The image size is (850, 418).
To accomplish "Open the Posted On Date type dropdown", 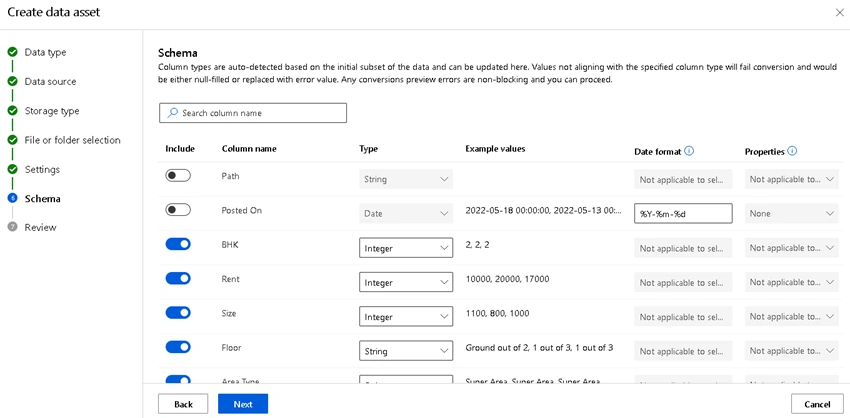I will click(406, 214).
